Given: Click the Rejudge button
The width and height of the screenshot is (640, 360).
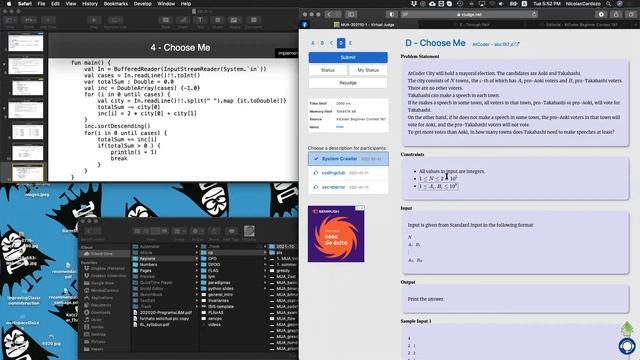Looking at the screenshot, I should [x=348, y=83].
